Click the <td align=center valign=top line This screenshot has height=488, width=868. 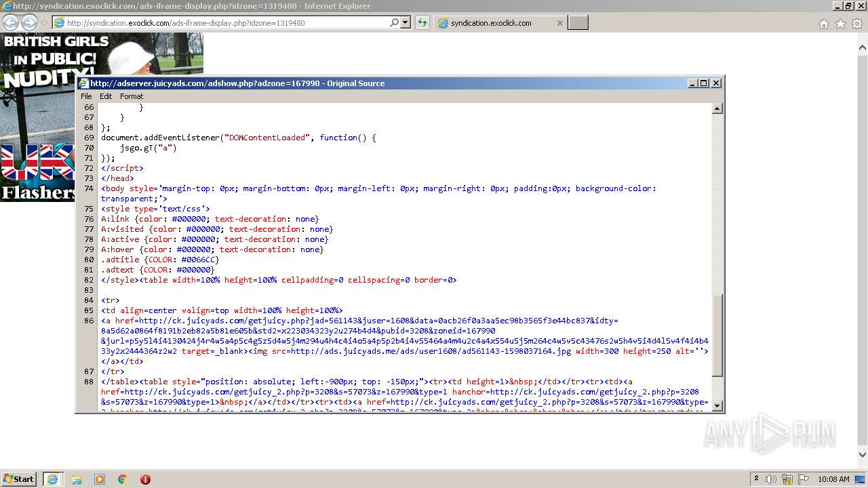(x=222, y=310)
